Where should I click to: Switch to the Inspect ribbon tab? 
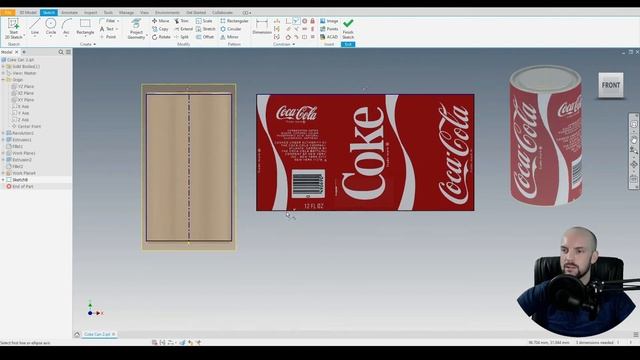[x=91, y=13]
